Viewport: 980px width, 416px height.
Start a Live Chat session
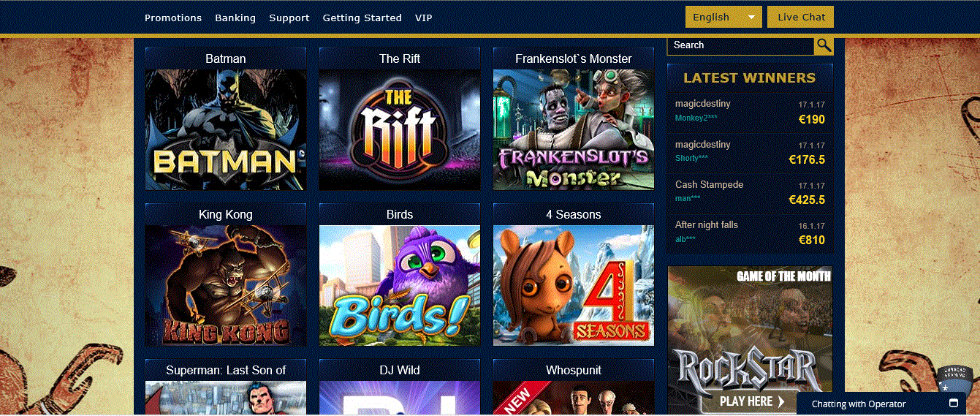click(801, 17)
